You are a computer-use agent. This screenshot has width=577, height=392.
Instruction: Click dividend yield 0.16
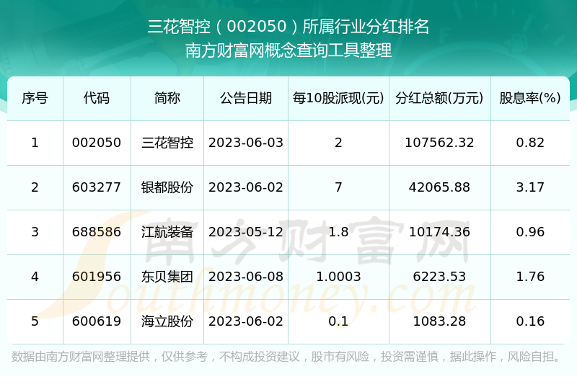(x=530, y=321)
